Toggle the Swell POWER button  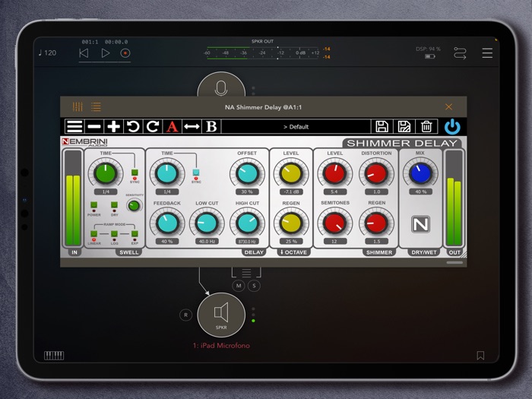tap(93, 205)
